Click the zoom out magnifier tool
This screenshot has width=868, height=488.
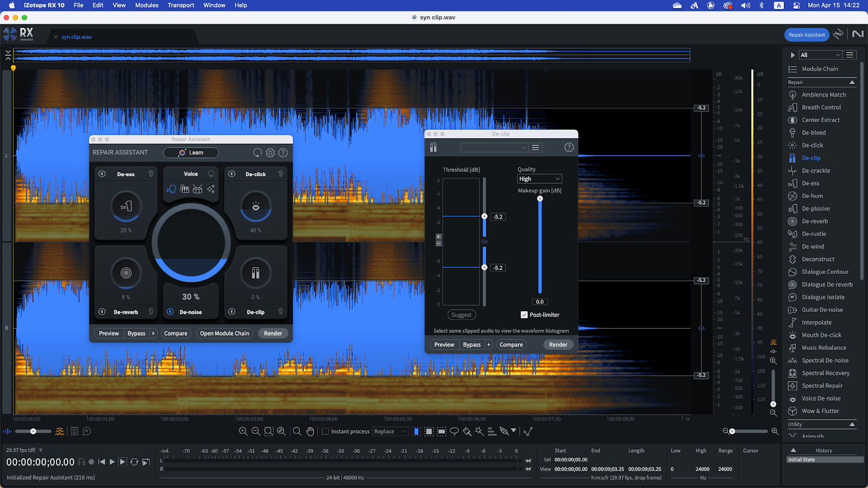click(256, 432)
